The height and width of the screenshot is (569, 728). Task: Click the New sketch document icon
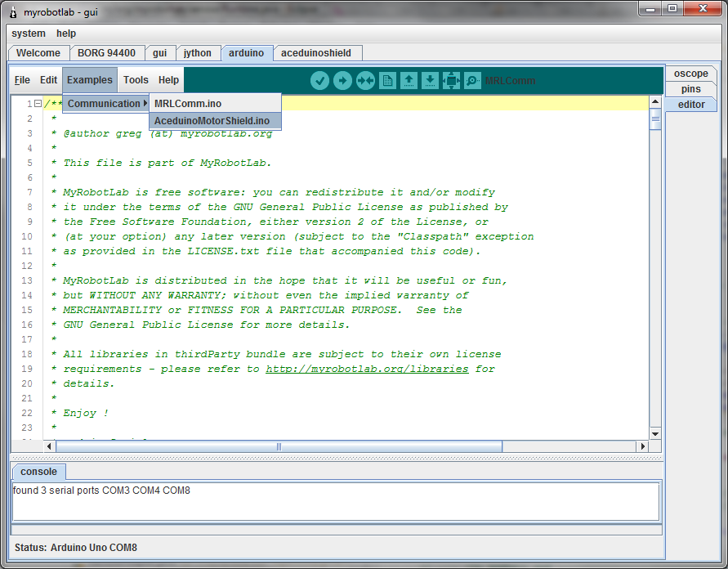coord(387,81)
